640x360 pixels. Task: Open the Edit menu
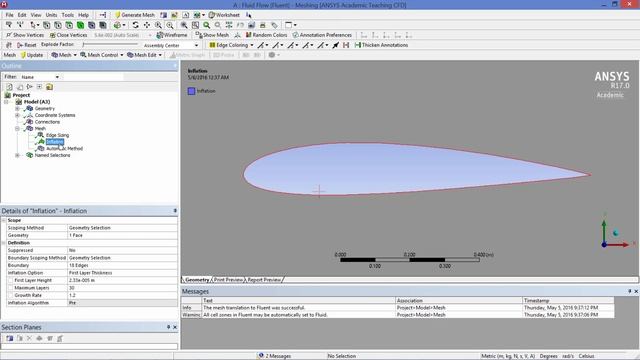pyautogui.click(x=22, y=15)
